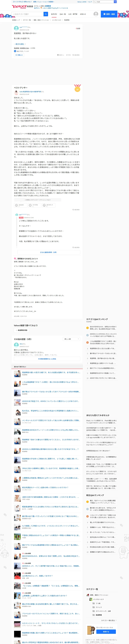
Task: Open ryo's avatar beside the question
Action: click(x=16, y=28)
